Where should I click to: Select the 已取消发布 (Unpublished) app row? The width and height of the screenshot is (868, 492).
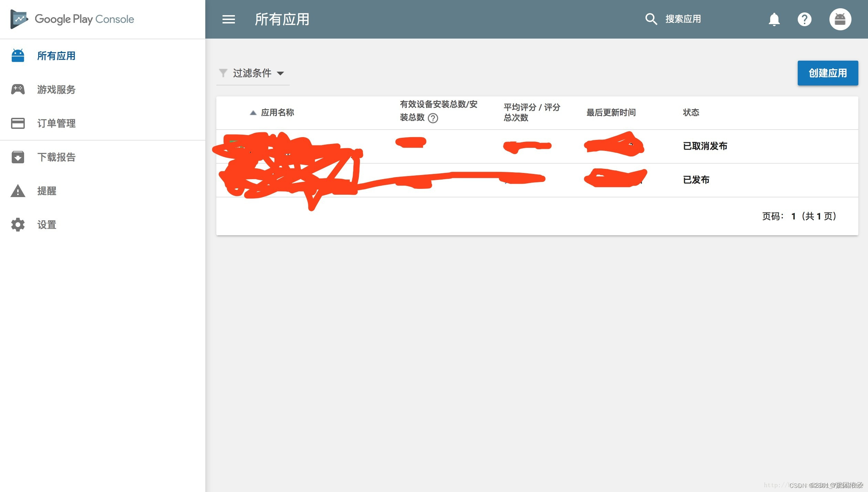click(537, 145)
